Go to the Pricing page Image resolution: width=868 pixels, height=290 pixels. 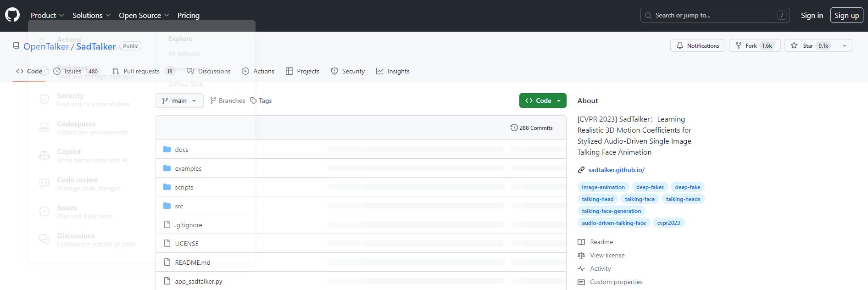[x=189, y=15]
